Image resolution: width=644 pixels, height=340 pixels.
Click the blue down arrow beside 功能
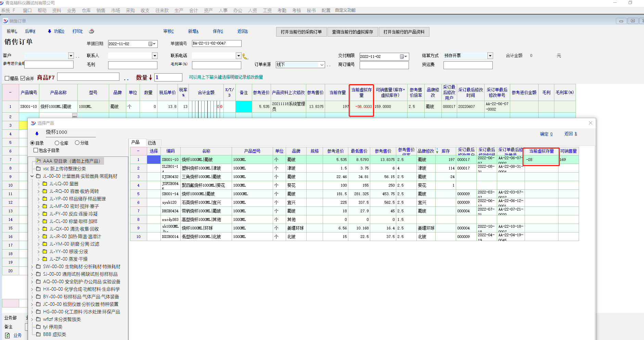pyautogui.click(x=49, y=32)
